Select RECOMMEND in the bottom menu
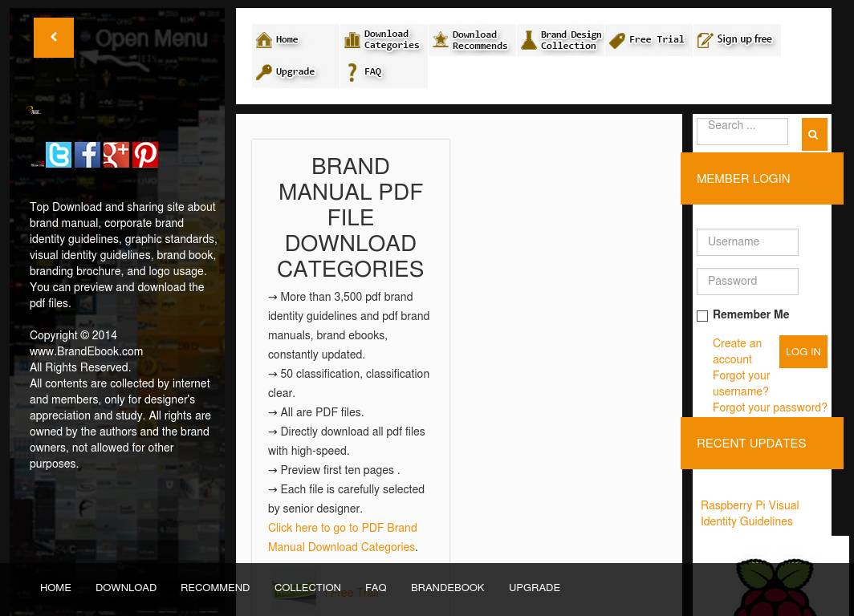Image resolution: width=854 pixels, height=616 pixels. [x=215, y=588]
